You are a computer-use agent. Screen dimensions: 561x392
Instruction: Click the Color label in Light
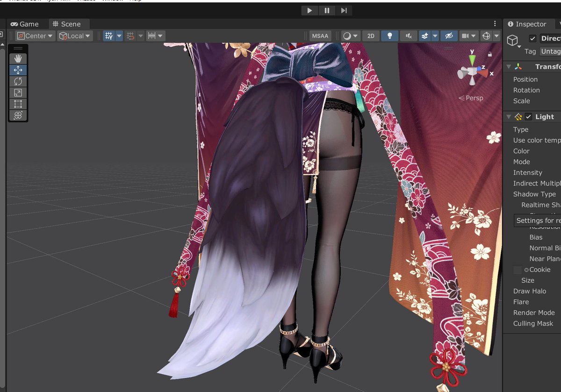(x=521, y=151)
